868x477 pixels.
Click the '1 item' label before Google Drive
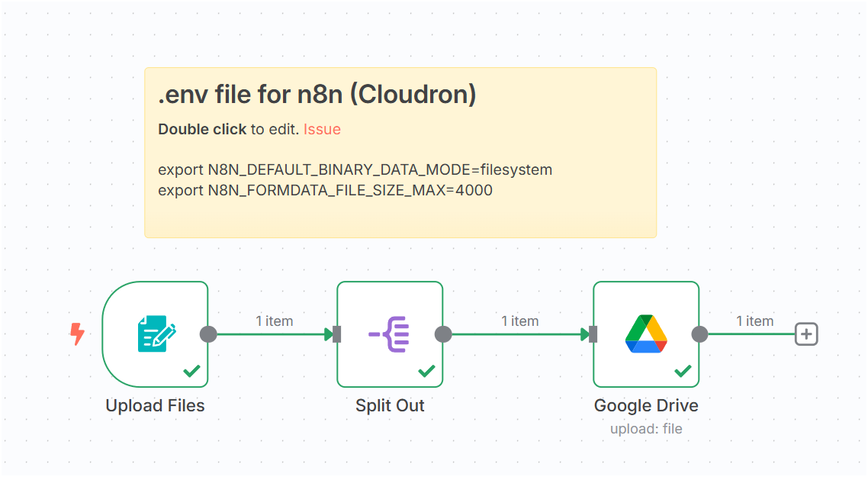click(519, 321)
